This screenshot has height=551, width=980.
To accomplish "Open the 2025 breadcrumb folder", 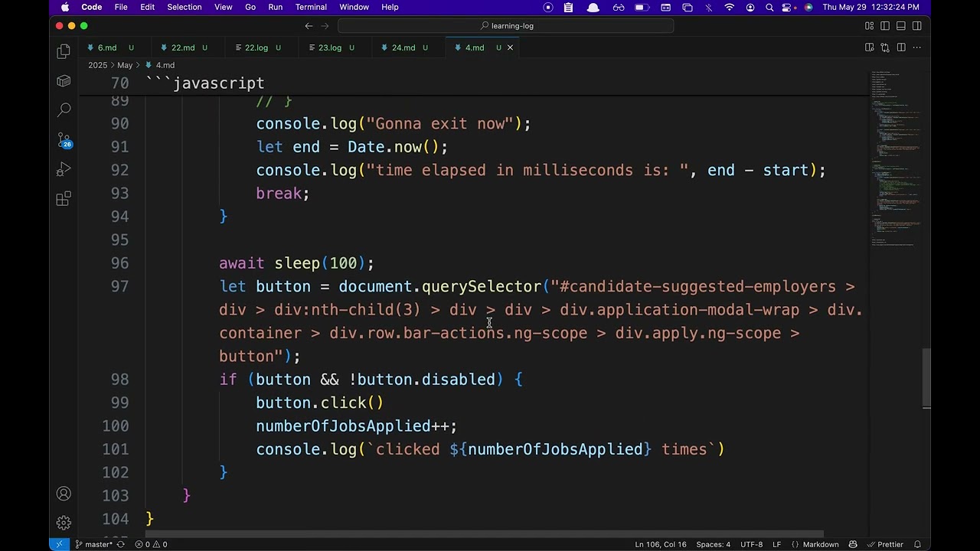I will tap(97, 65).
